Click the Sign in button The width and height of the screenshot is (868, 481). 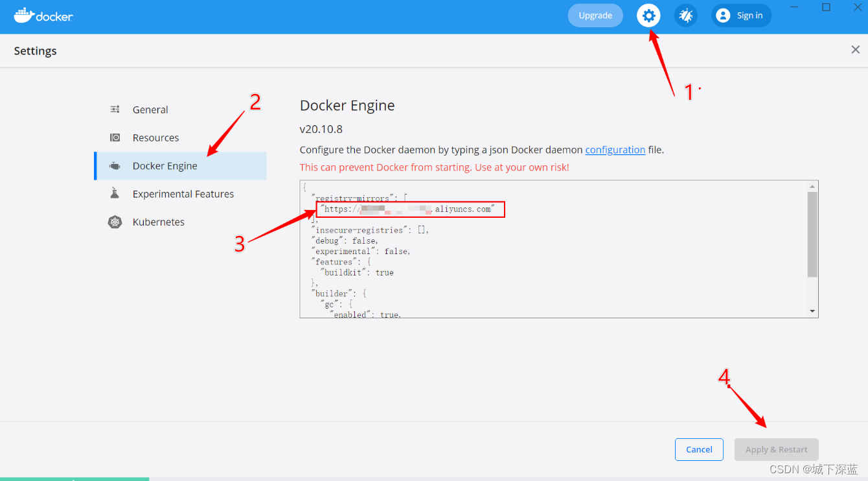coord(742,16)
